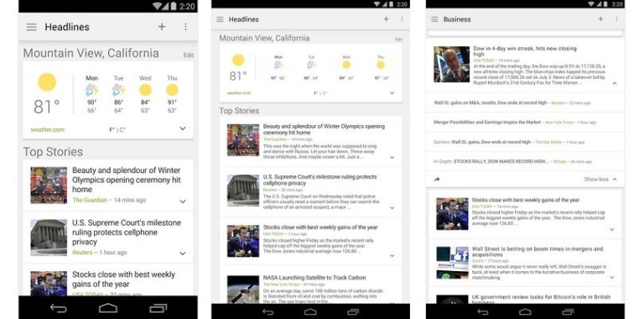Tap the large sun icon on the middle phone
This screenshot has height=319, width=644.
click(238, 60)
